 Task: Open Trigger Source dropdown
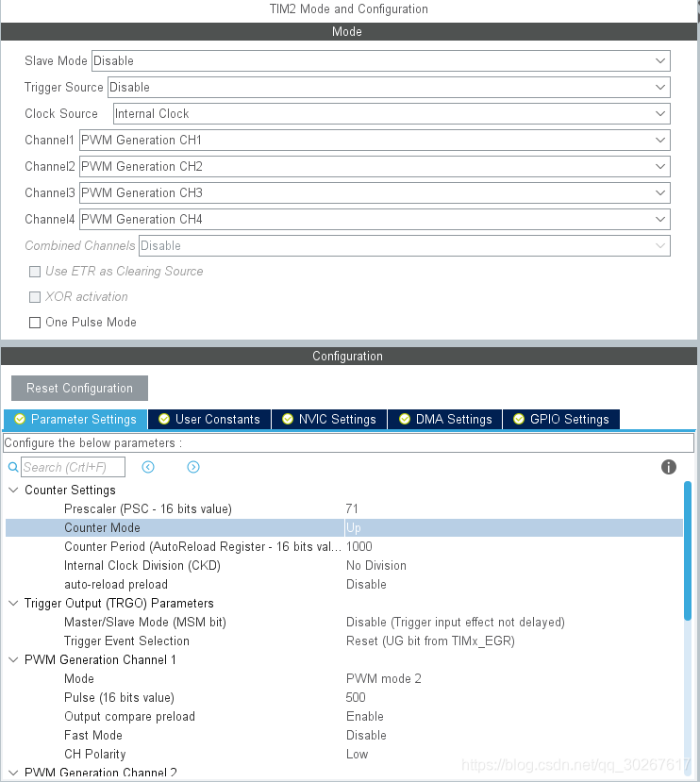(389, 88)
